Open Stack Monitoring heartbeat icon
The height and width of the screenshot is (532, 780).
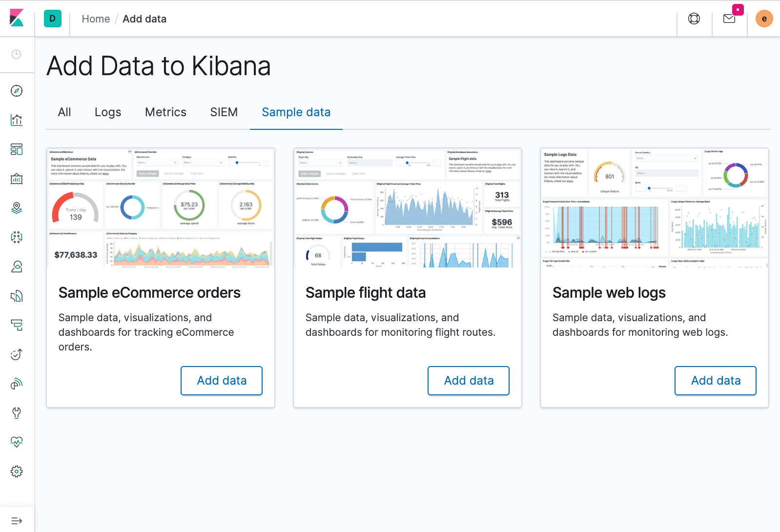pos(17,442)
